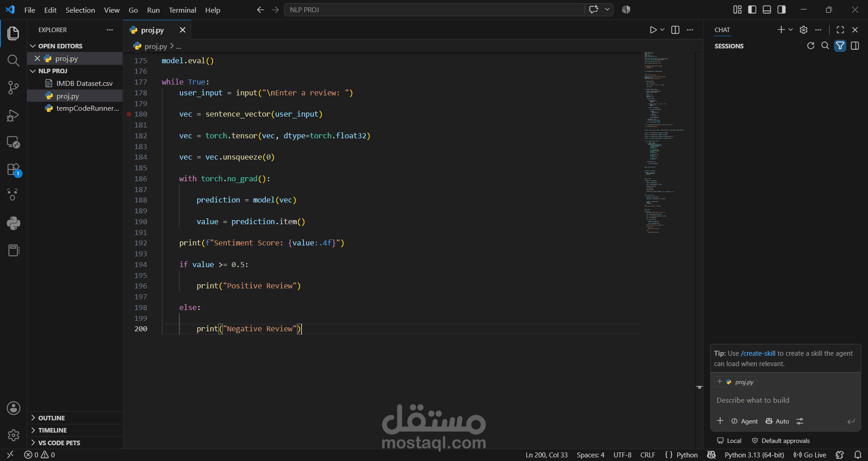Open the Manage gear in activity bar
The width and height of the screenshot is (868, 461).
point(13,435)
